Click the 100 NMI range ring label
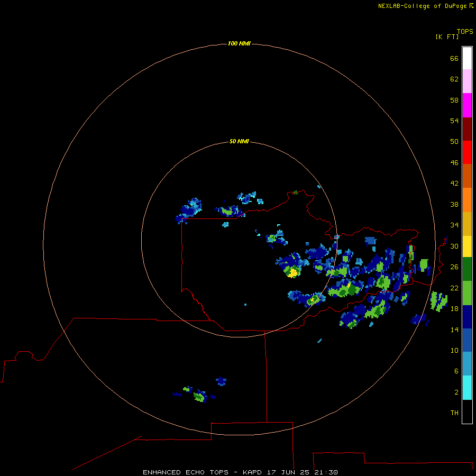Screen dimensions: 476x476 (239, 43)
